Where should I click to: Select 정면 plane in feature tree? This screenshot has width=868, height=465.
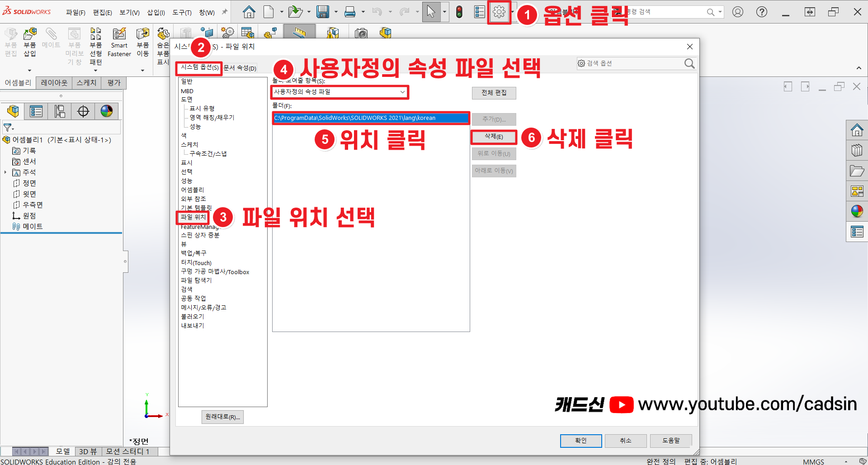pos(29,183)
